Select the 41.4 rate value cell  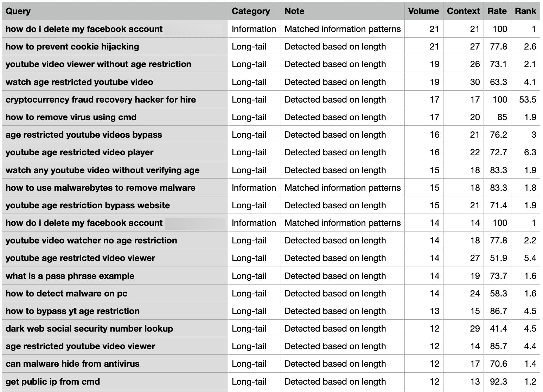click(497, 328)
